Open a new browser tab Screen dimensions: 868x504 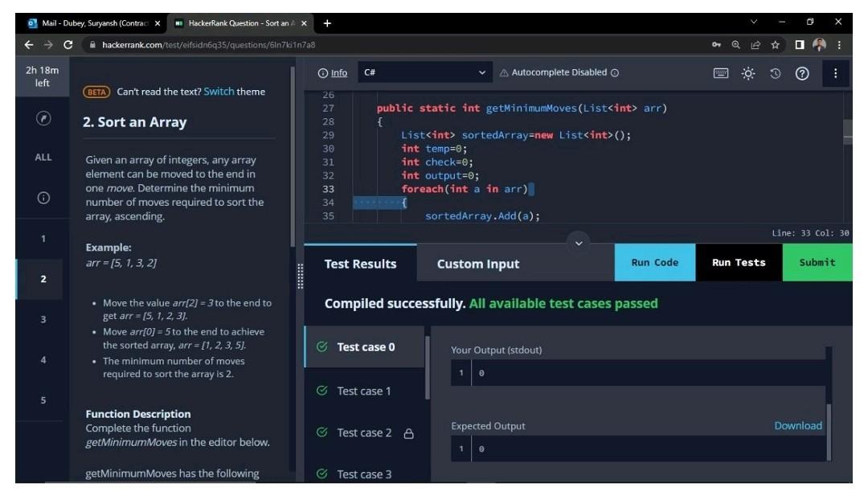tap(327, 23)
